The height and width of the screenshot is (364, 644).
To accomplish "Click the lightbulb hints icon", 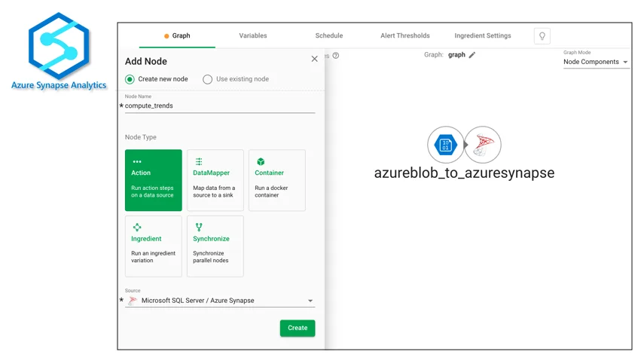I will [x=542, y=36].
